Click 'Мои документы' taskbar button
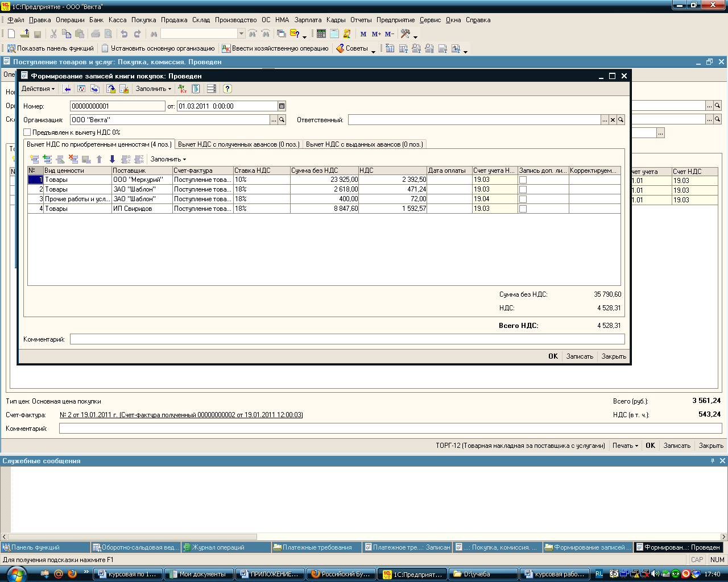The width and height of the screenshot is (728, 582). pos(198,574)
